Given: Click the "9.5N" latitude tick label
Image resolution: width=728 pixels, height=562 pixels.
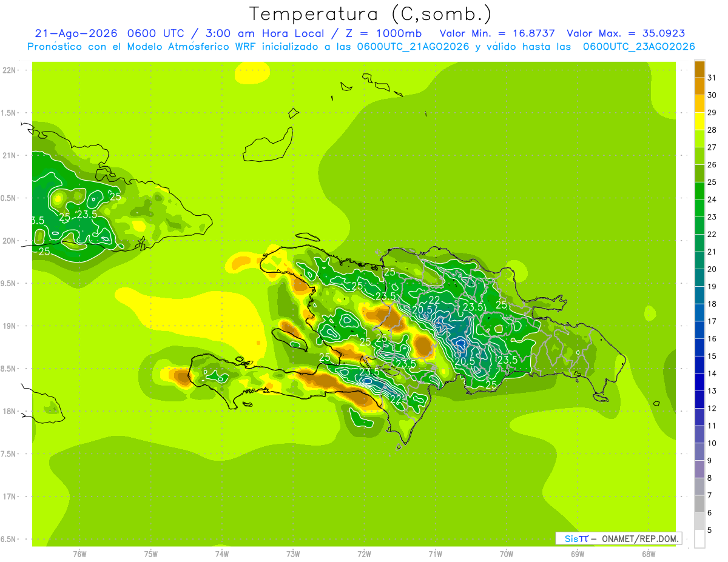Looking at the screenshot, I should click(x=10, y=284).
